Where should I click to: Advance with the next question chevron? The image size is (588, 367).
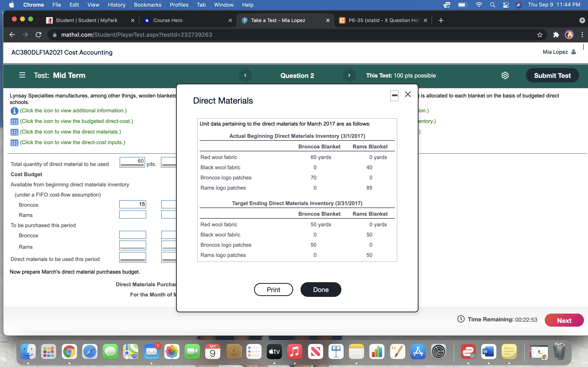point(349,75)
